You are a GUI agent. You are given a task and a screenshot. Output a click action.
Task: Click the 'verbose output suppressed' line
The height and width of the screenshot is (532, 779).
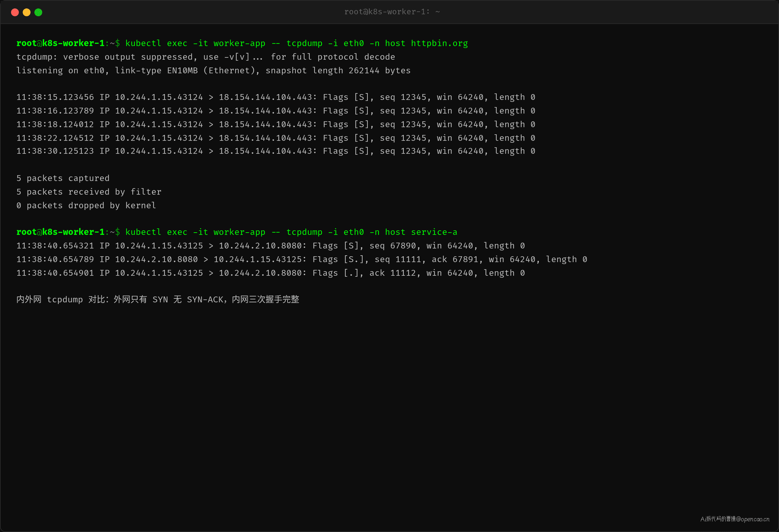205,57
